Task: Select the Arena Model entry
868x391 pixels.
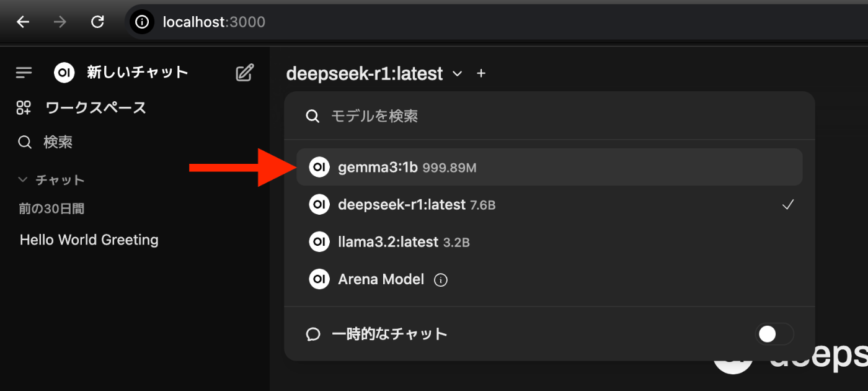Action: point(549,279)
